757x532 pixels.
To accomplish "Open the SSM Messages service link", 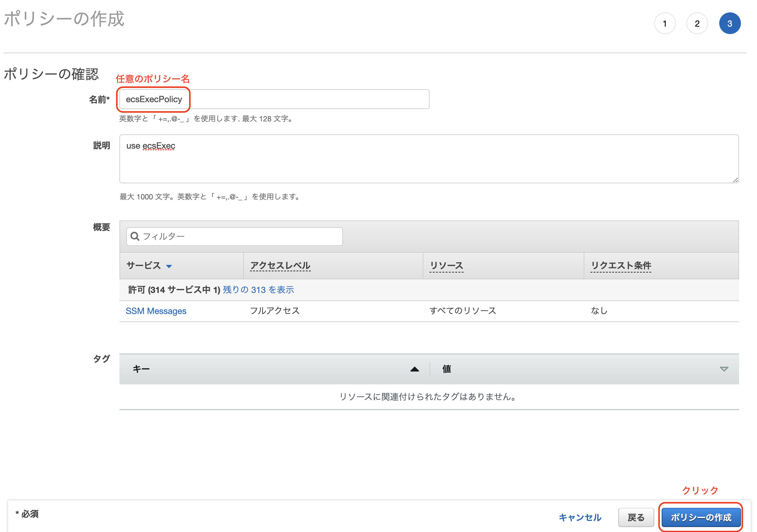I will pos(156,311).
